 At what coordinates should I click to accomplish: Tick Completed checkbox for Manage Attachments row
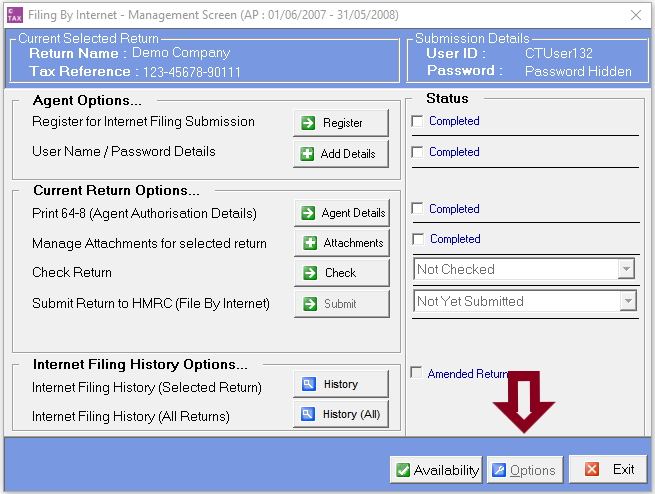click(x=418, y=239)
